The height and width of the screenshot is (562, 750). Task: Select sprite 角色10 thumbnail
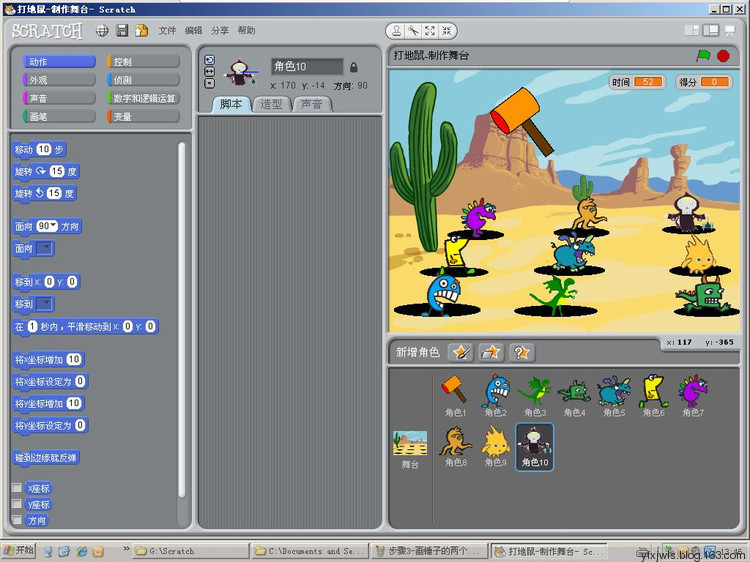[535, 447]
